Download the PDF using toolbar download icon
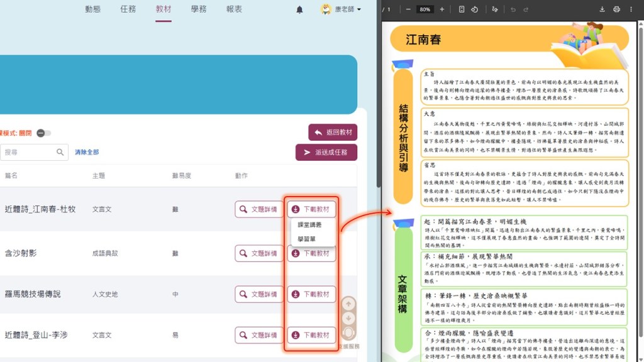The image size is (644, 362). click(x=602, y=9)
